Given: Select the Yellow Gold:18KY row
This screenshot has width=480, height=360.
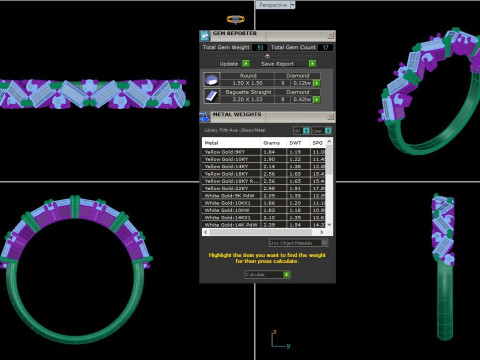Looking at the screenshot, I should pyautogui.click(x=264, y=174).
